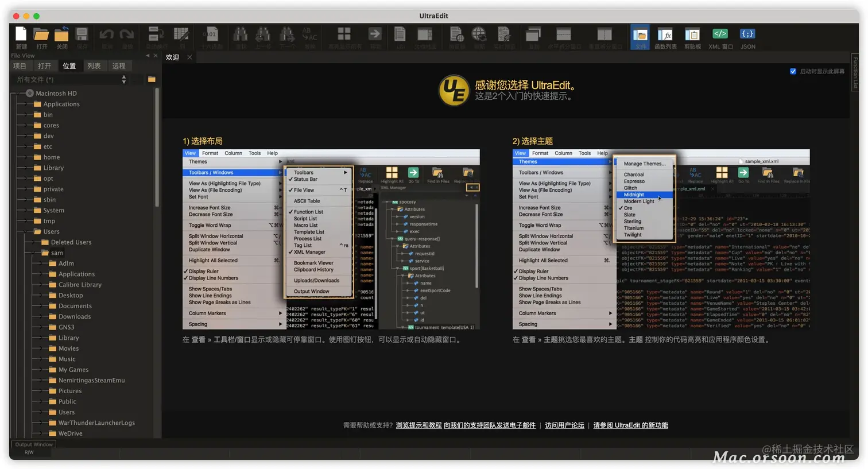Click the replace AB-AC toolbar icon
The height and width of the screenshot is (469, 868).
pyautogui.click(x=310, y=34)
